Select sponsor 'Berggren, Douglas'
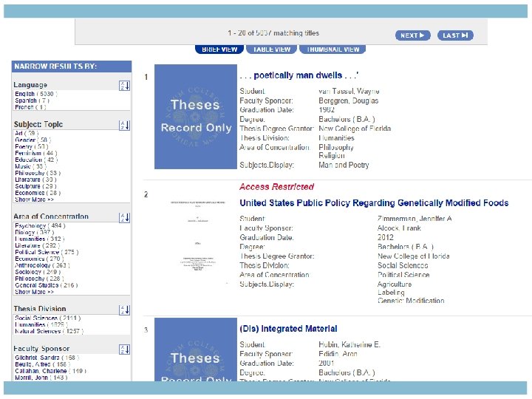Viewport: 532px width, 399px height. click(349, 100)
